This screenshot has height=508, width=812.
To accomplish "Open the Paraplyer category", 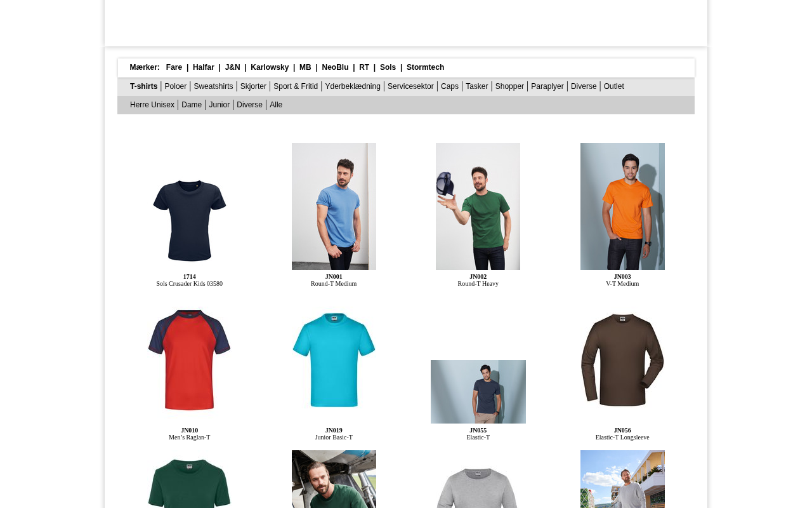I will tap(547, 86).
